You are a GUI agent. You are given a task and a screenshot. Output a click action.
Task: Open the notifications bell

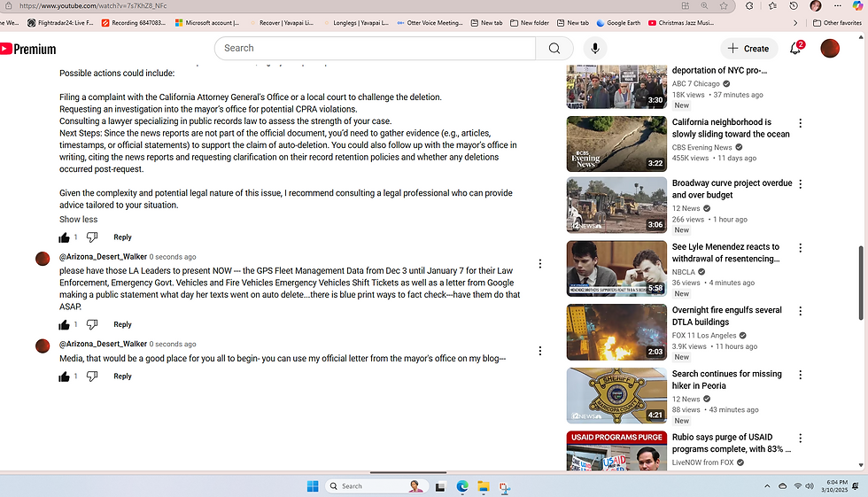point(795,48)
